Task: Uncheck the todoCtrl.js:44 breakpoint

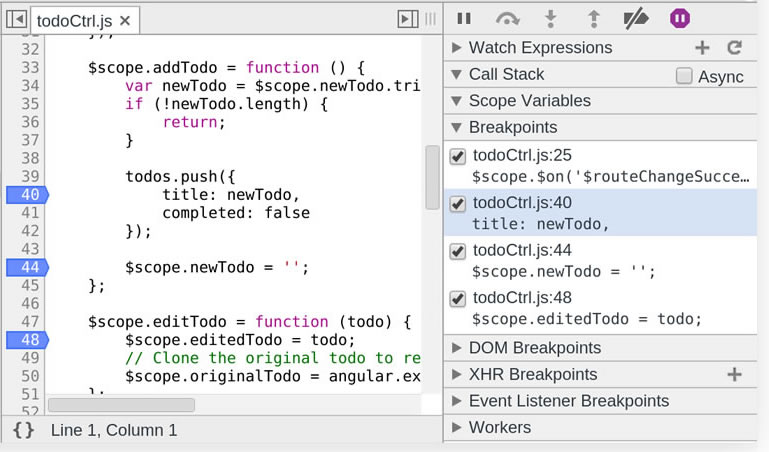Action: point(458,251)
